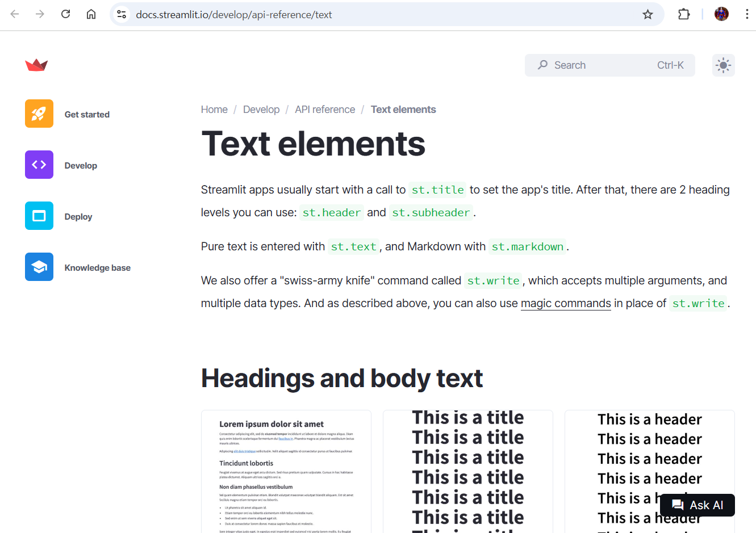Click the Ctrl-K shortcut hint
This screenshot has width=756, height=533.
click(x=670, y=65)
